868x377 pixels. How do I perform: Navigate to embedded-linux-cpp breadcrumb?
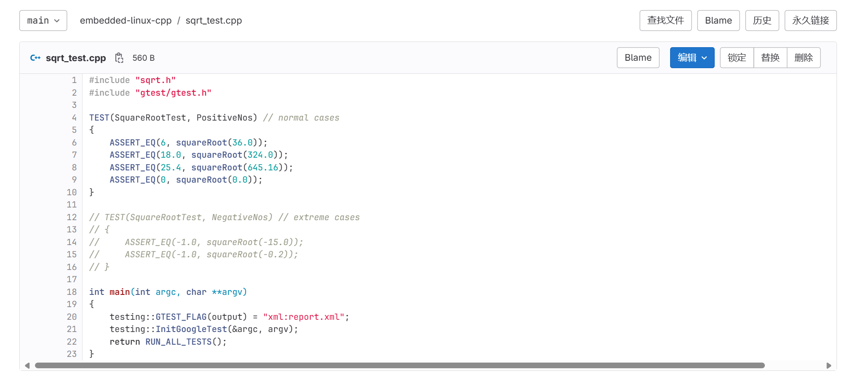click(125, 21)
